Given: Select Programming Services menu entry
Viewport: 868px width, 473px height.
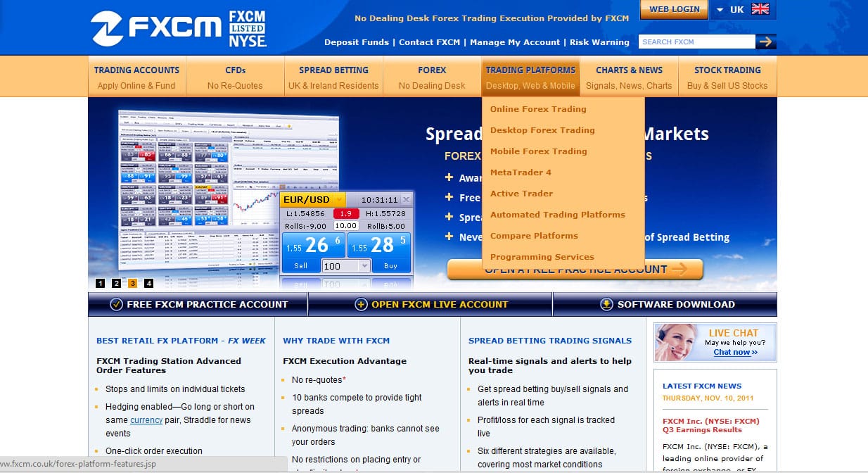Looking at the screenshot, I should pos(542,257).
